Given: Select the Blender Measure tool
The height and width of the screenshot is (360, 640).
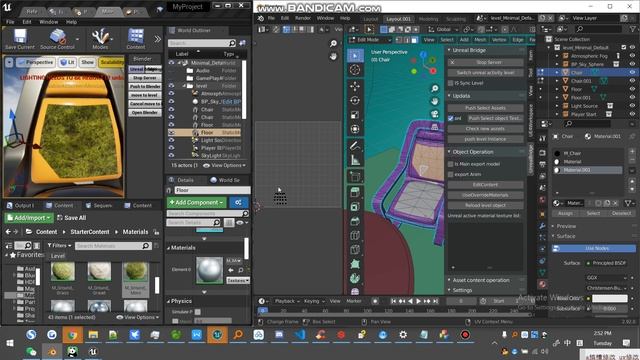Looking at the screenshot, I should click(x=355, y=160).
